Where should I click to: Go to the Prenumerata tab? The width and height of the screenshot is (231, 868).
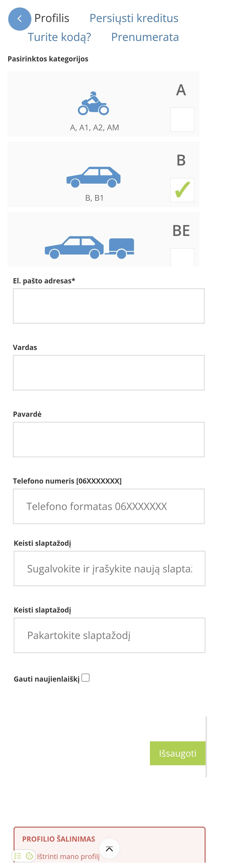[145, 37]
